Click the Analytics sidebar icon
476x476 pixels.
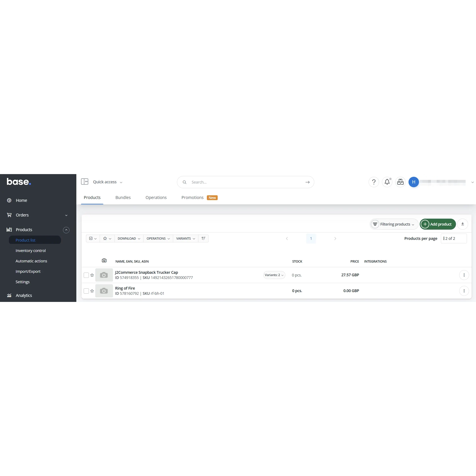click(9, 295)
